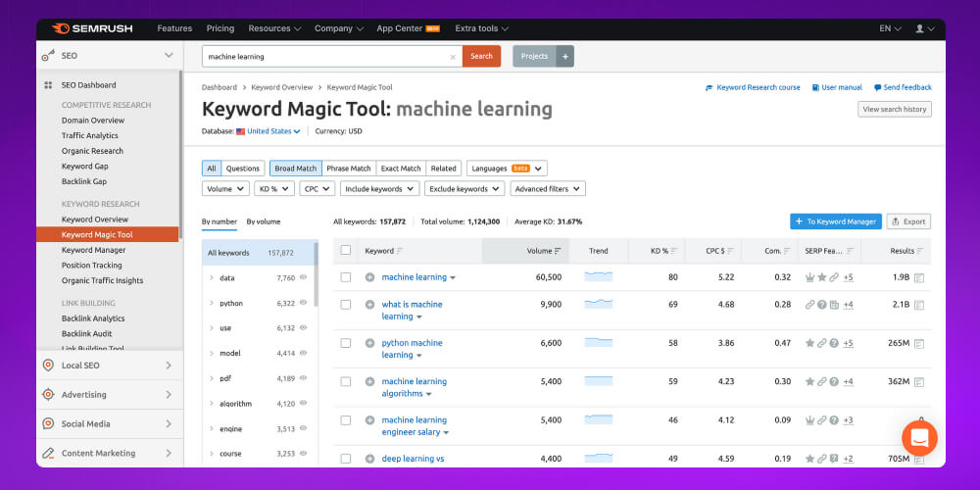The width and height of the screenshot is (980, 490).
Task: Select the Questions tab
Action: pyautogui.click(x=242, y=169)
